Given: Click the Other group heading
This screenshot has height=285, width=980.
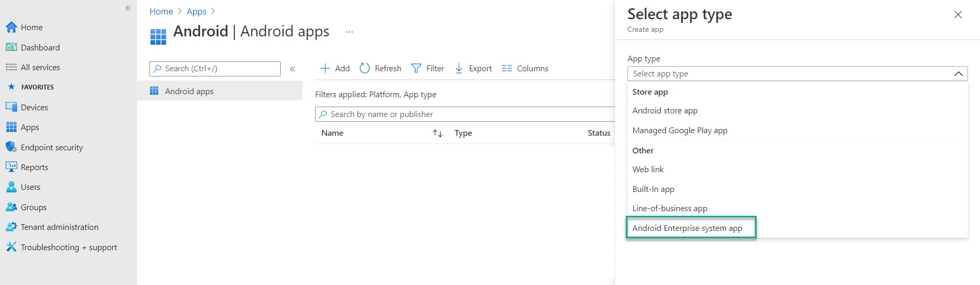Looking at the screenshot, I should pyautogui.click(x=643, y=151).
